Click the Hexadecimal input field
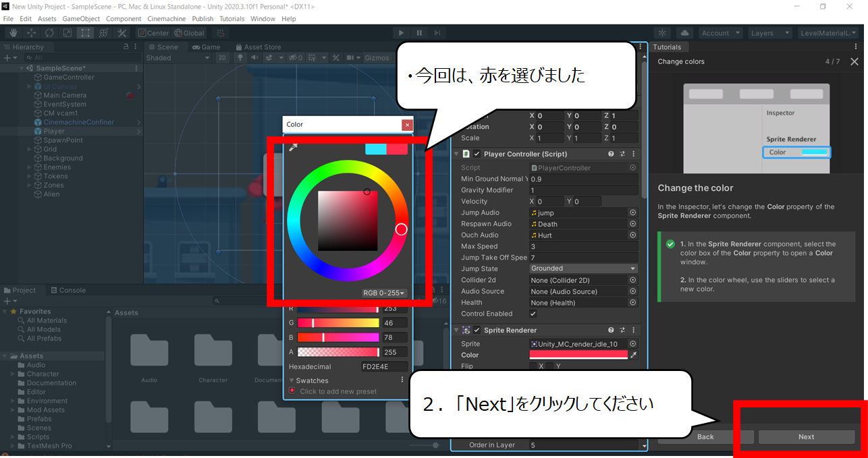Viewport: 868px width, 458px height. tap(385, 366)
